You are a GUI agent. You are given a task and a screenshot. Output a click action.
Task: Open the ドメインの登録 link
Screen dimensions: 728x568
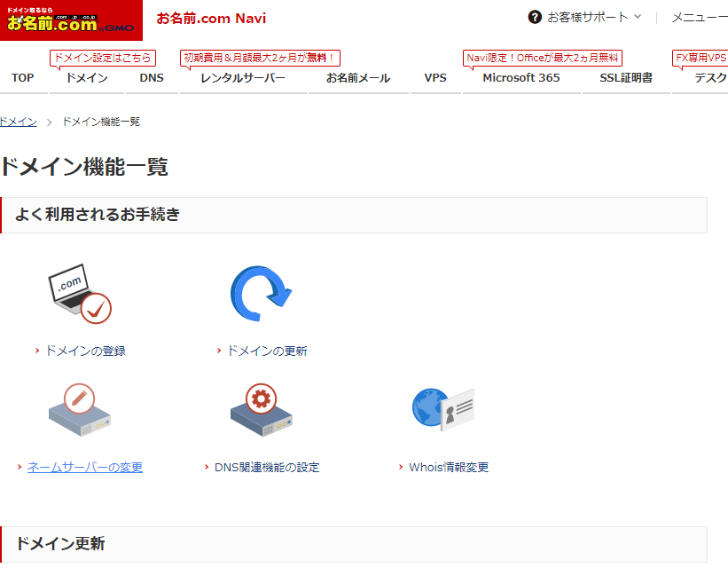[x=85, y=351]
